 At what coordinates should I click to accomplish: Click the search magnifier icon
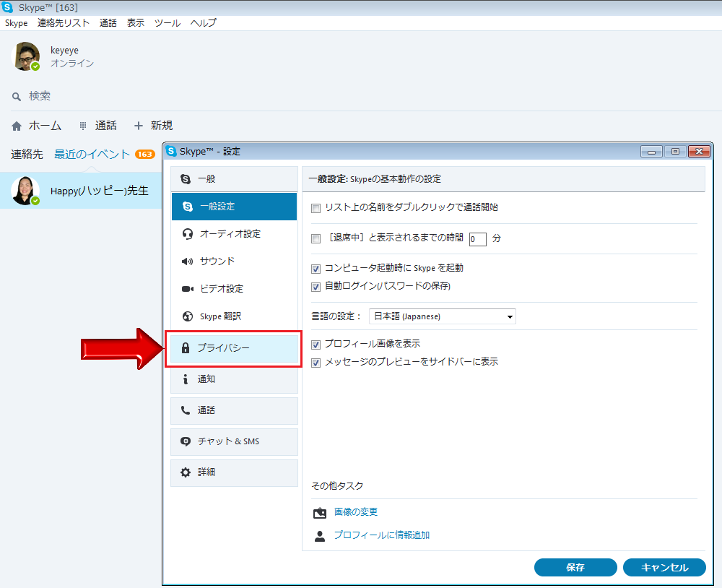[x=16, y=97]
